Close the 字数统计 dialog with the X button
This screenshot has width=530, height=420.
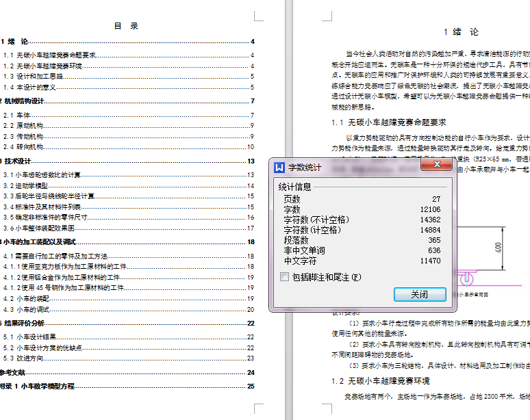click(x=436, y=164)
